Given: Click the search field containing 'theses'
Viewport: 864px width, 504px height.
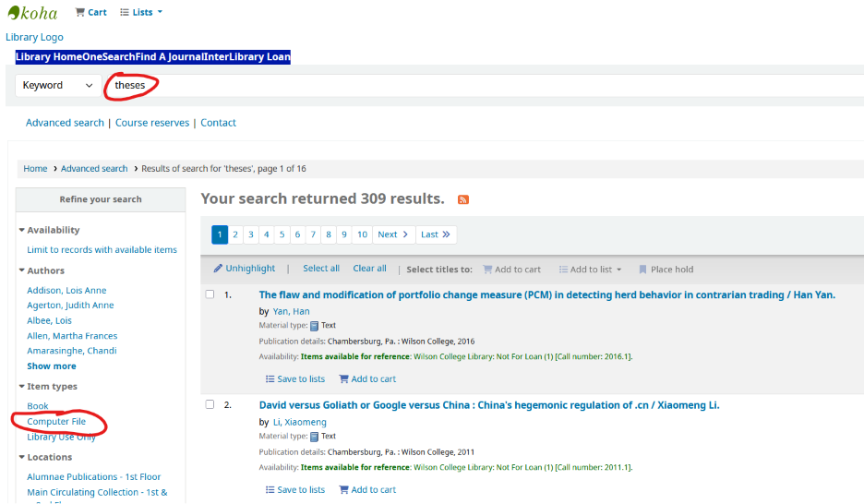Looking at the screenshot, I should click(485, 85).
